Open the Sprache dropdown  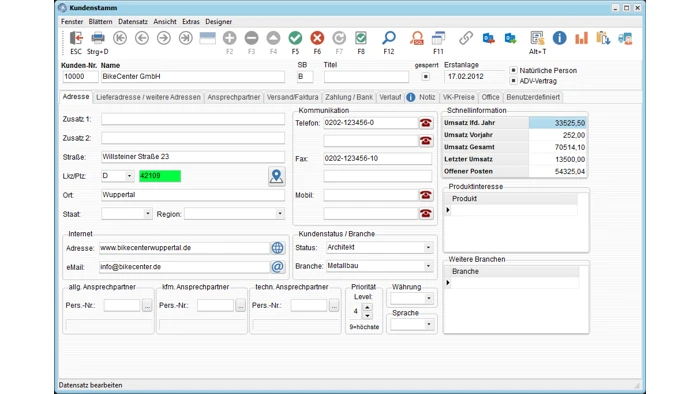click(x=429, y=324)
